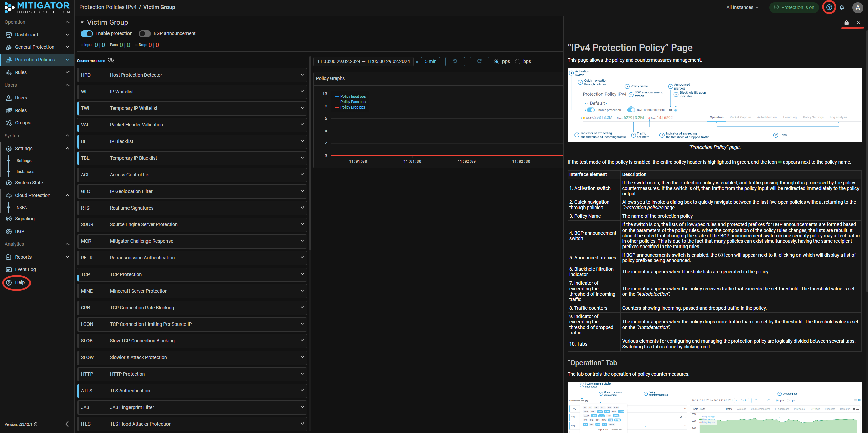
Task: Click the lock icon in help panel
Action: click(846, 23)
